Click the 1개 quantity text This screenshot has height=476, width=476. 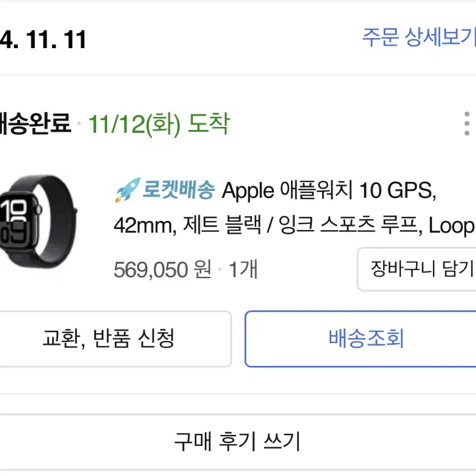click(243, 270)
